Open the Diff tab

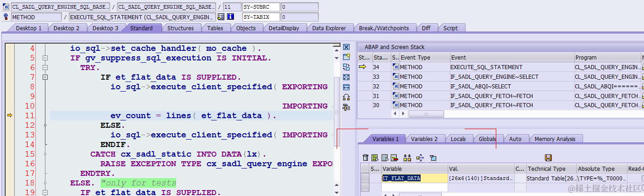point(426,28)
